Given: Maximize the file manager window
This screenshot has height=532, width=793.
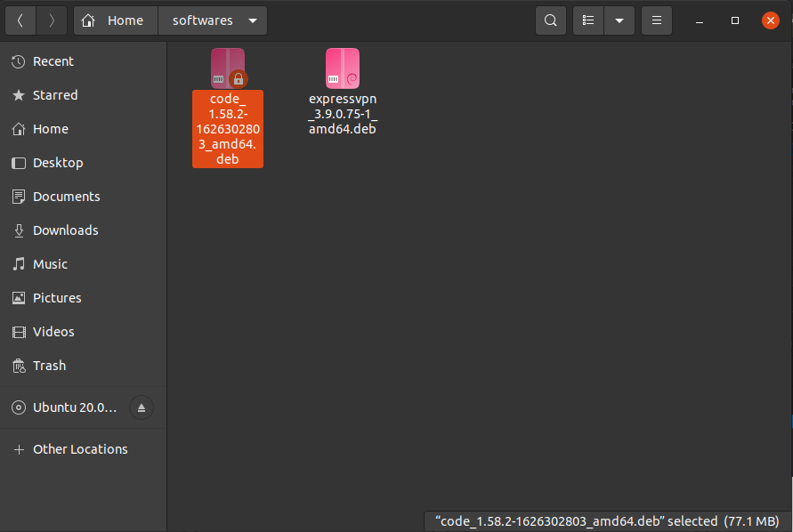Looking at the screenshot, I should click(735, 20).
